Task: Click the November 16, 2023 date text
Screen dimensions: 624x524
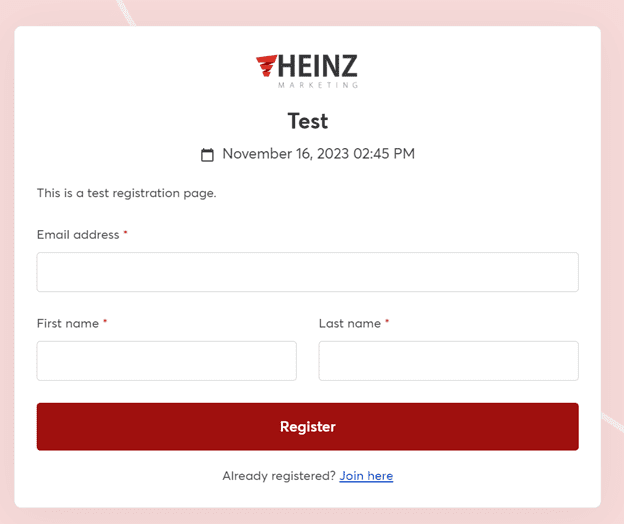Action: tap(318, 154)
